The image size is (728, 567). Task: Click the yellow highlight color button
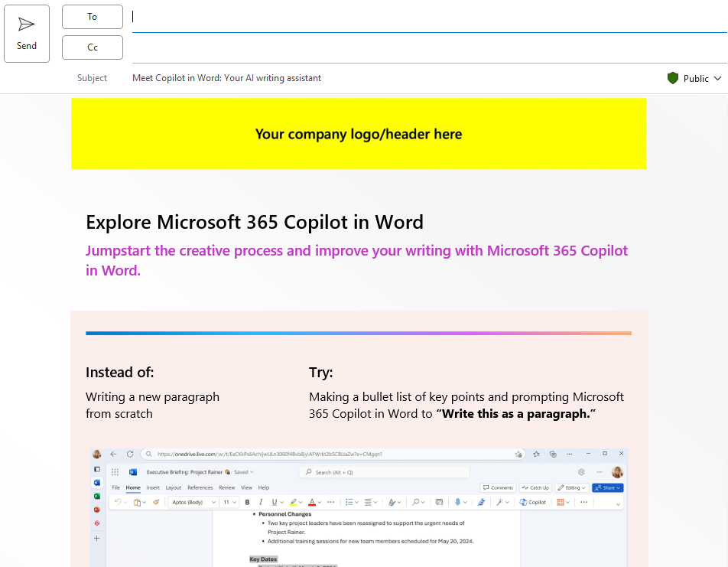point(294,502)
